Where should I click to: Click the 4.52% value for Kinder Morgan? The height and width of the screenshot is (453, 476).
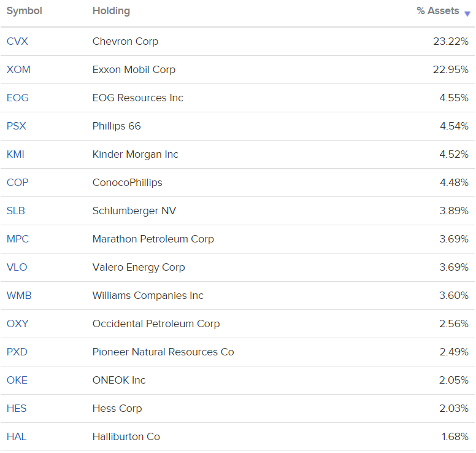tap(454, 154)
